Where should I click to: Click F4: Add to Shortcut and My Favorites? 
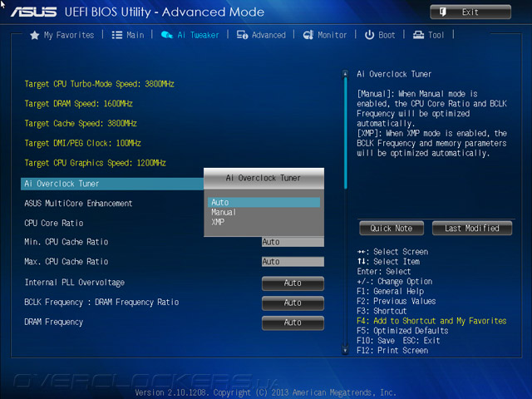(x=431, y=321)
